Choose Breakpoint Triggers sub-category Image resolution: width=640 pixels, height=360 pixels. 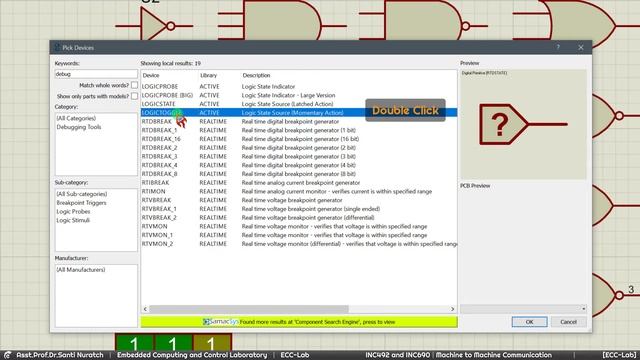(81, 203)
